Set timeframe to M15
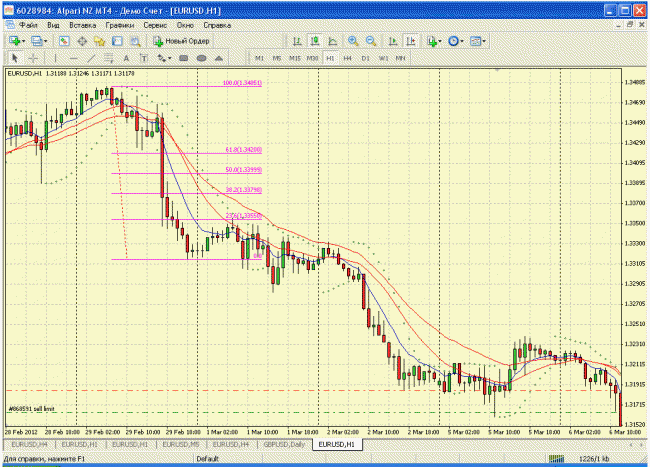650x467 pixels. pos(295,58)
